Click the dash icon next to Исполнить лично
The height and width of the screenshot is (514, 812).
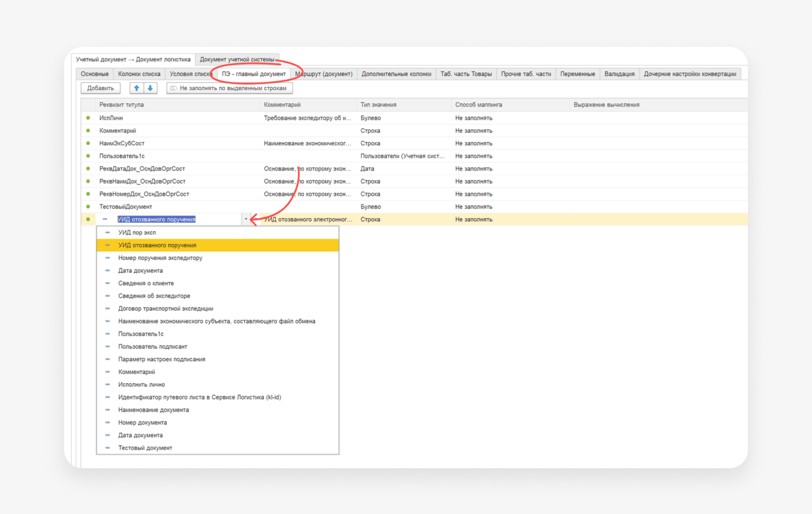108,385
